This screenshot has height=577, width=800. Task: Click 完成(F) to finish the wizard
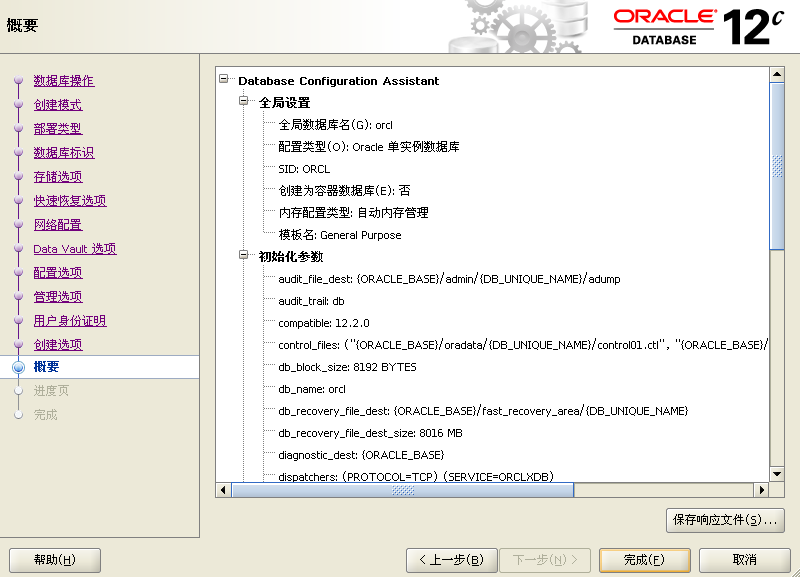[644, 560]
